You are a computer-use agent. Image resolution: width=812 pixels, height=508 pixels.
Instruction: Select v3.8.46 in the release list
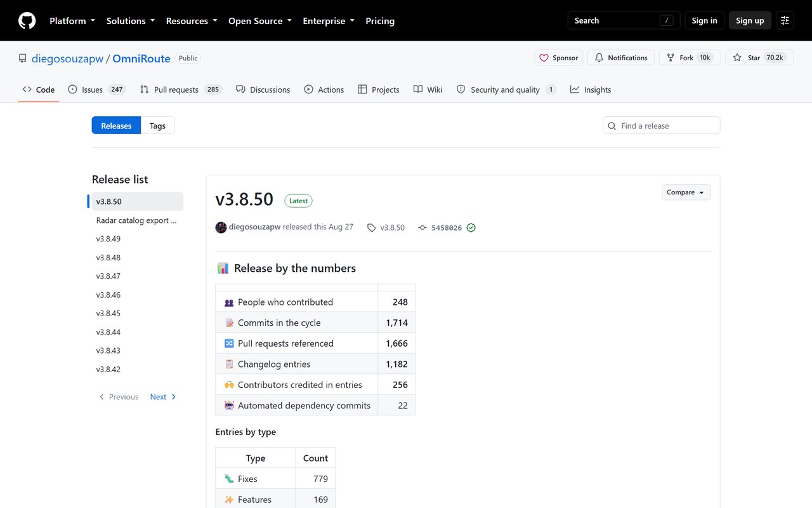(138, 295)
